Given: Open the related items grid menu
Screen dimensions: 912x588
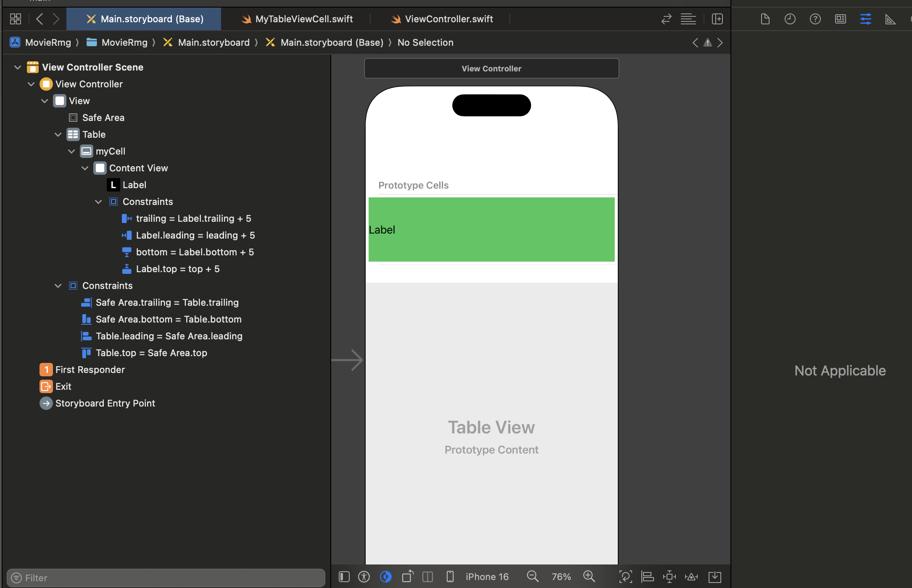Looking at the screenshot, I should [x=16, y=19].
